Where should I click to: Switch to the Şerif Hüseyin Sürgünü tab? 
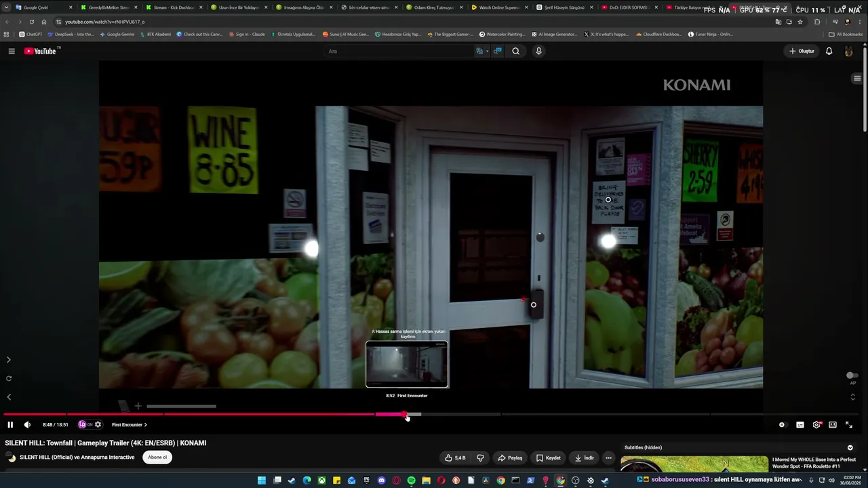564,7
